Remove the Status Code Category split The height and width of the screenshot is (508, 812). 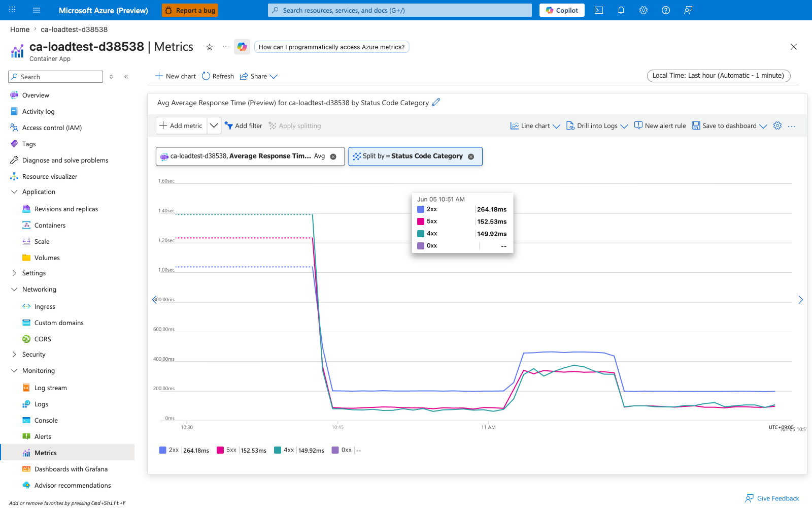471,156
